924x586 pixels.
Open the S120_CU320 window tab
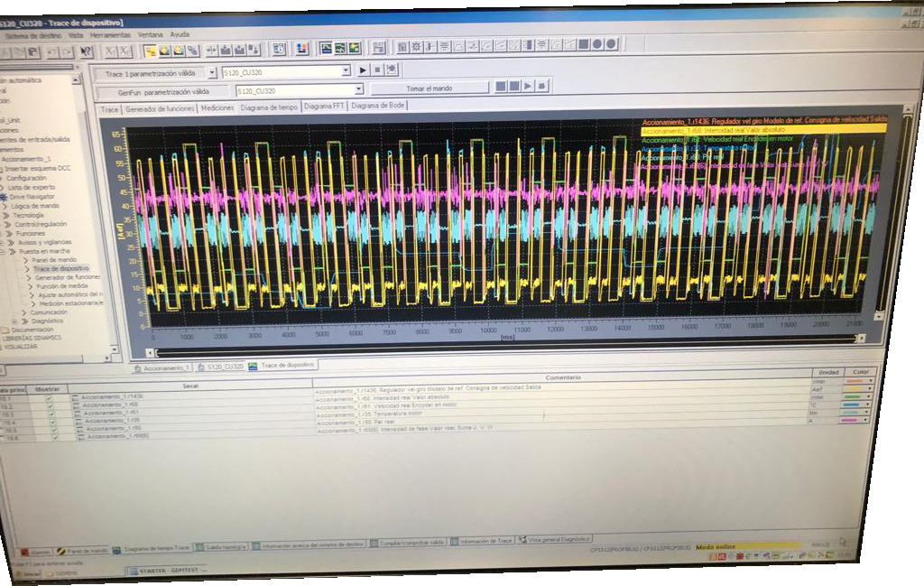220,367
